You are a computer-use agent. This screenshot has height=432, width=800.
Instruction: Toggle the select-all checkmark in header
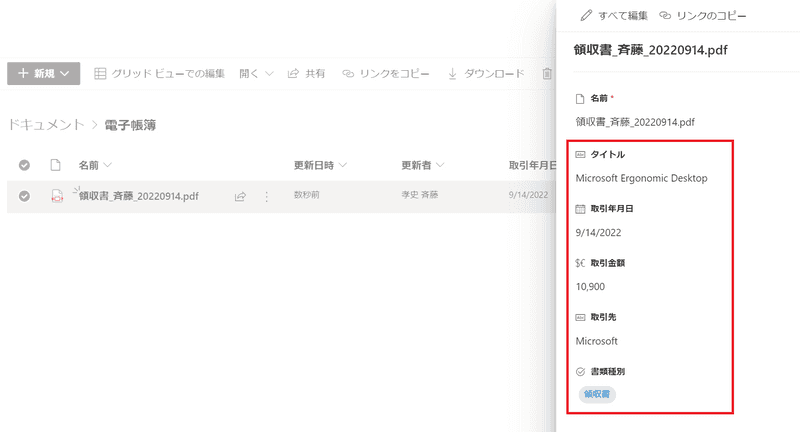(24, 165)
